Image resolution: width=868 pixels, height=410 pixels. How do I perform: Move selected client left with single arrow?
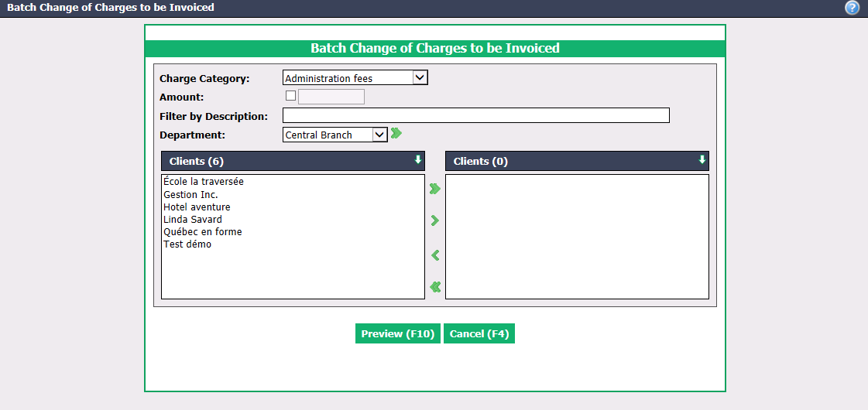[435, 255]
